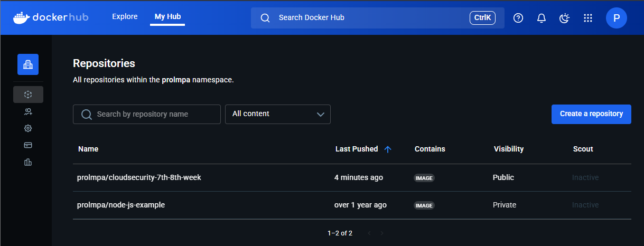Switch to the My Hub tab
Viewport: 644px width, 246px height.
point(167,16)
